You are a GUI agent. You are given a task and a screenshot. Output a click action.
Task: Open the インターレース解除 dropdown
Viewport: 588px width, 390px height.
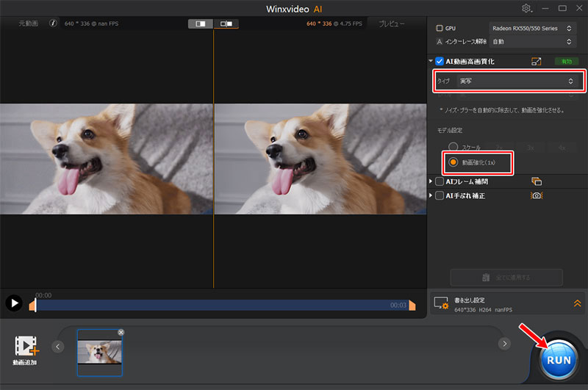[533, 42]
